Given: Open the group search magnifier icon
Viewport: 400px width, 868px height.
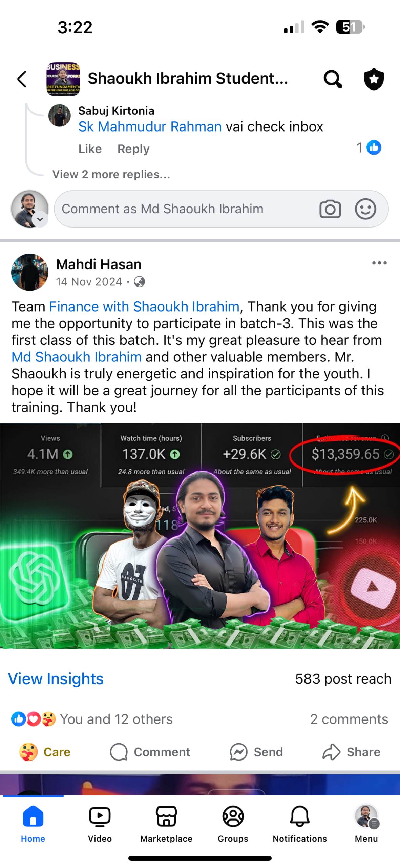Looking at the screenshot, I should pyautogui.click(x=333, y=79).
